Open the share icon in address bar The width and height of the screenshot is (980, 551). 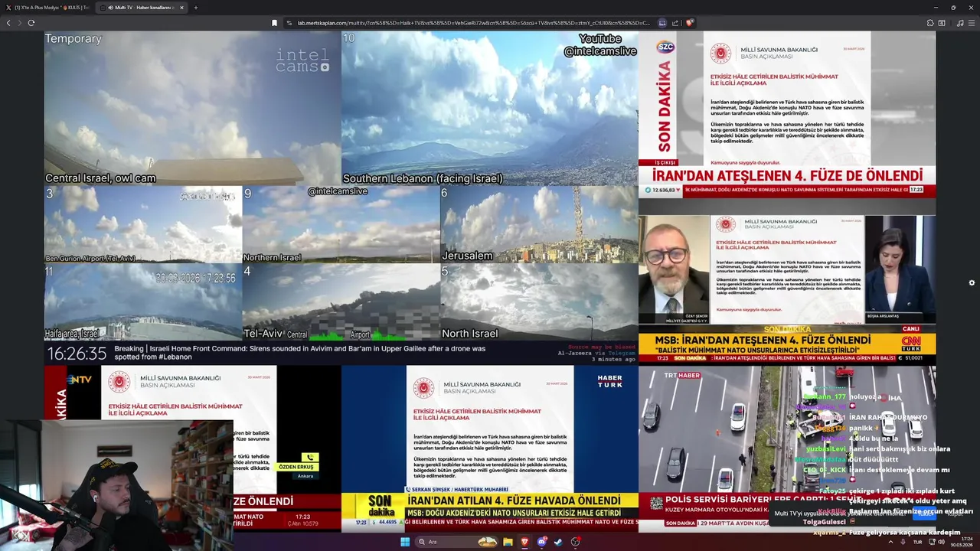click(676, 23)
